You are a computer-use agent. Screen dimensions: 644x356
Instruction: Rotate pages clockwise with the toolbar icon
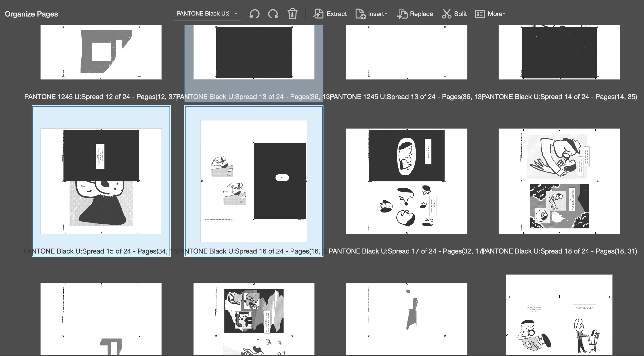point(273,14)
